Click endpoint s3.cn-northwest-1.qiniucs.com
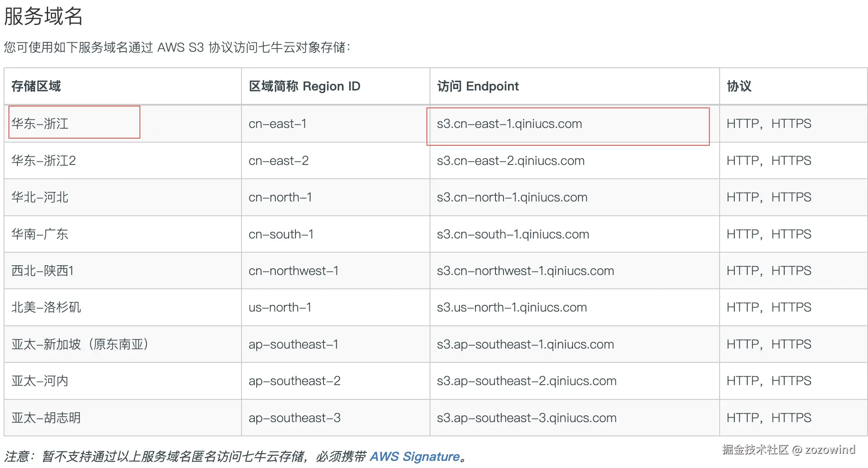The width and height of the screenshot is (868, 468). tap(525, 271)
